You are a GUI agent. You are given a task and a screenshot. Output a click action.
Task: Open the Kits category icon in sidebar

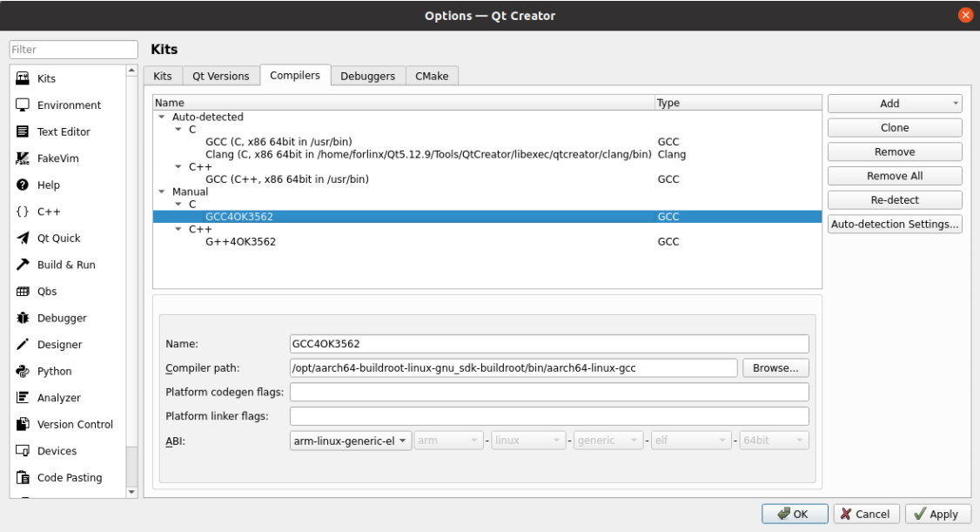click(x=23, y=78)
